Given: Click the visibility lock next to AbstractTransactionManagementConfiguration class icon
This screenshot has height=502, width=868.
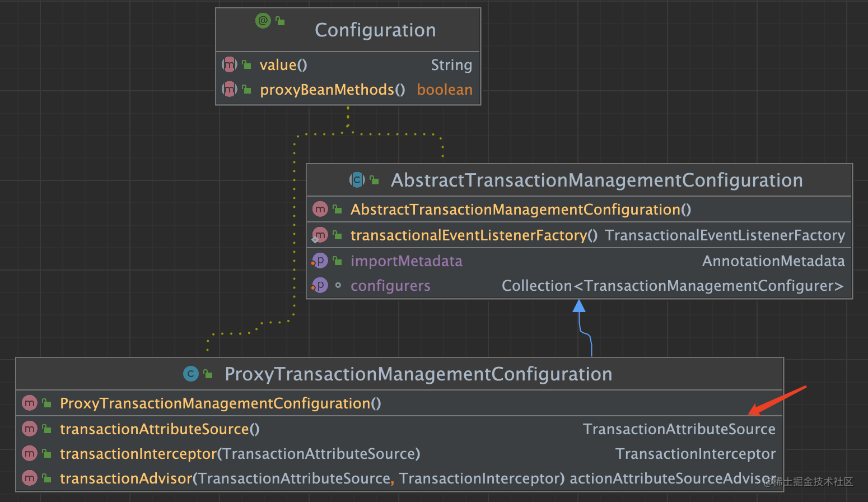Looking at the screenshot, I should point(374,180).
